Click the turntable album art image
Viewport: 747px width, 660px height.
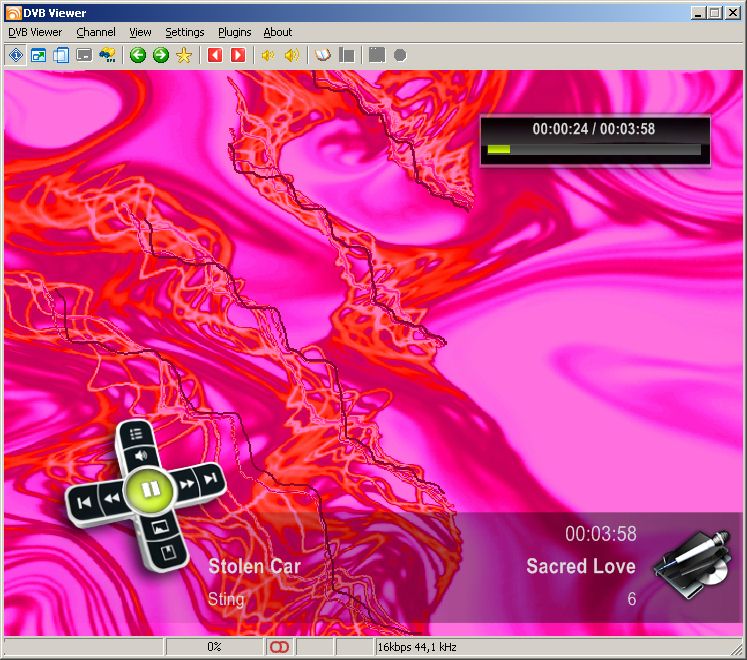click(692, 565)
